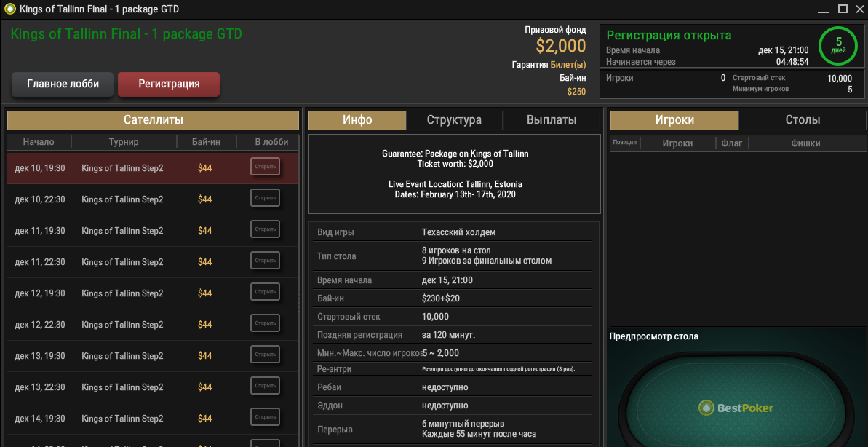868x447 pixels.
Task: Click the BestPoker logo on table preview
Action: pos(736,408)
